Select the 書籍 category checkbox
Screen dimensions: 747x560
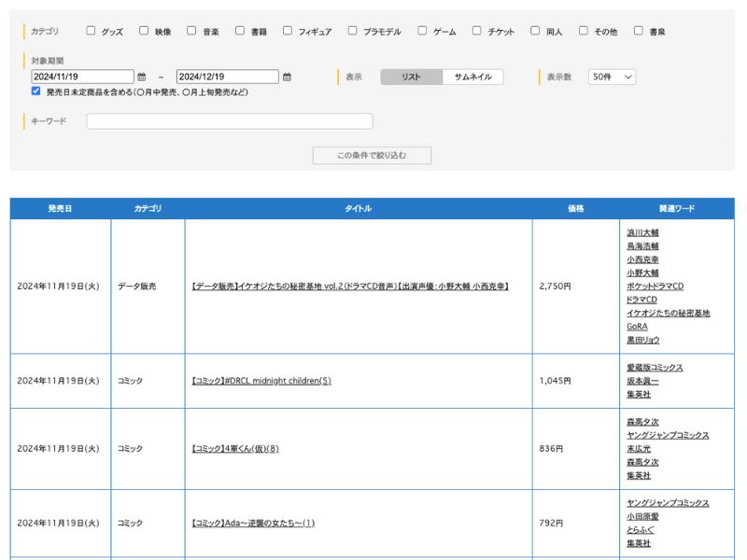240,31
